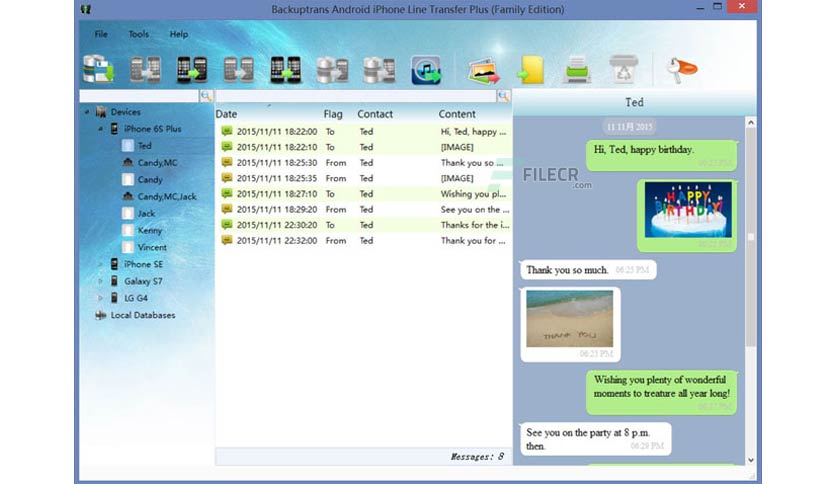Click the yellow icon of the 18:25:30 message

tap(227, 163)
